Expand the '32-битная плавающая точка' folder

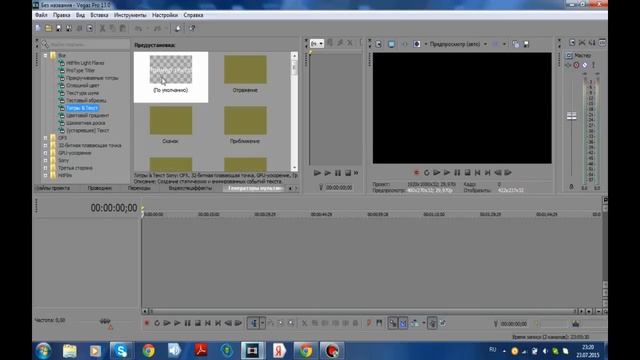(x=46, y=145)
